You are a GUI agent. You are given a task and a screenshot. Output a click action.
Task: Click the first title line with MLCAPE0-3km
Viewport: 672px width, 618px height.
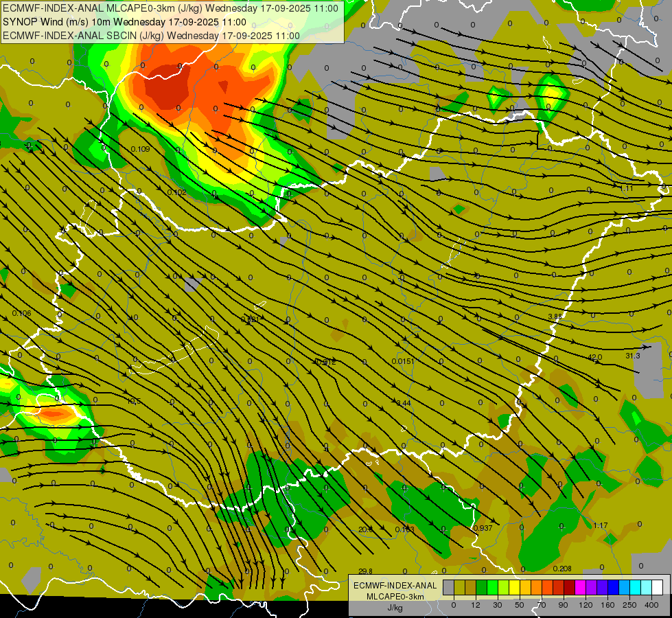click(170, 8)
